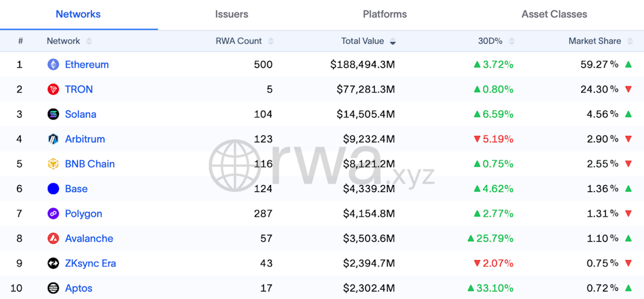
Task: Click the Polygon network logo icon
Action: click(x=53, y=213)
